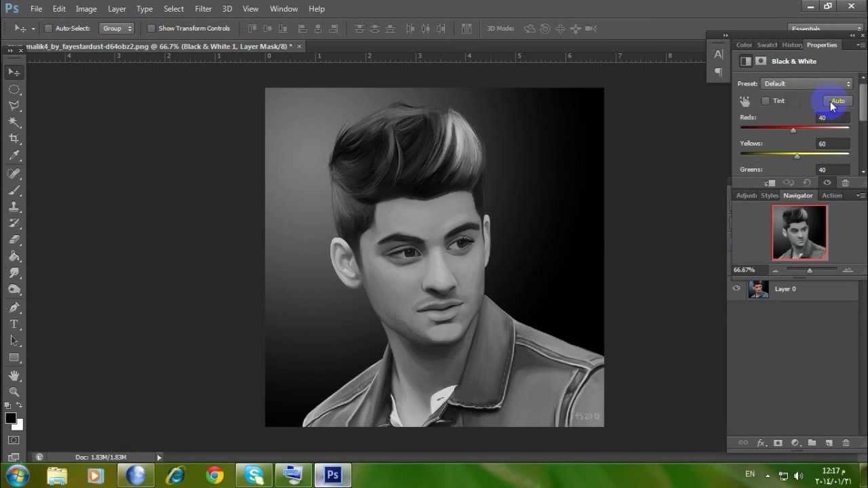The image size is (868, 488).
Task: Toggle clip adjustment to layer below
Action: click(770, 183)
